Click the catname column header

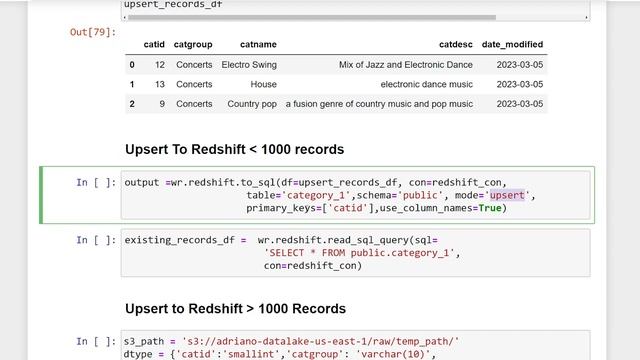click(x=258, y=44)
